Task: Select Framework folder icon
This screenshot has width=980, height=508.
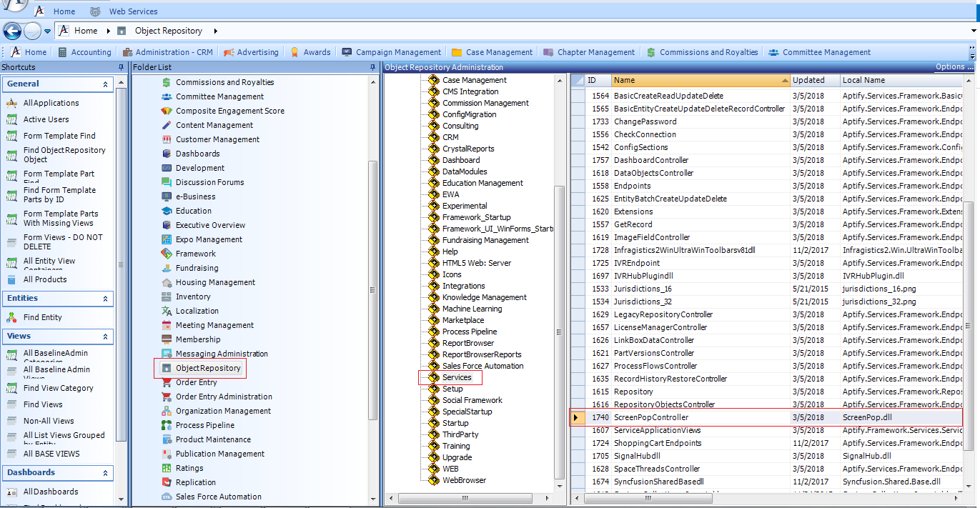Action: click(x=167, y=254)
